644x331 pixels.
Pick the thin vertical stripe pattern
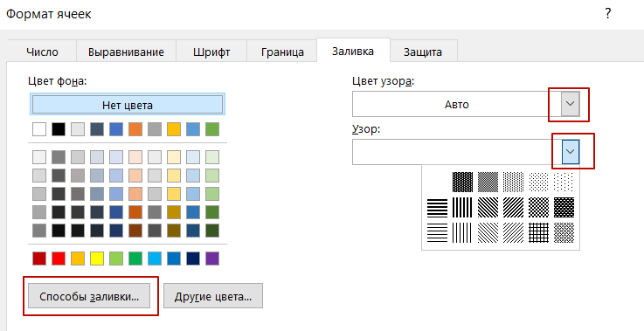462,233
